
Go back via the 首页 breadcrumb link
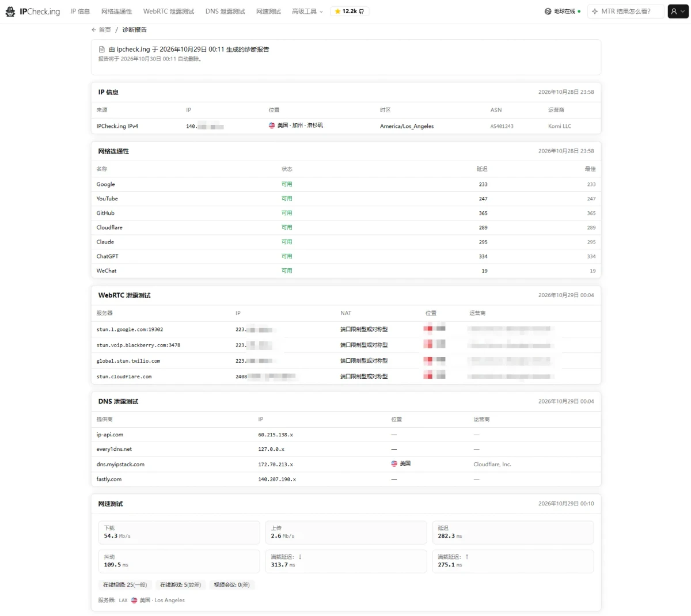click(101, 29)
